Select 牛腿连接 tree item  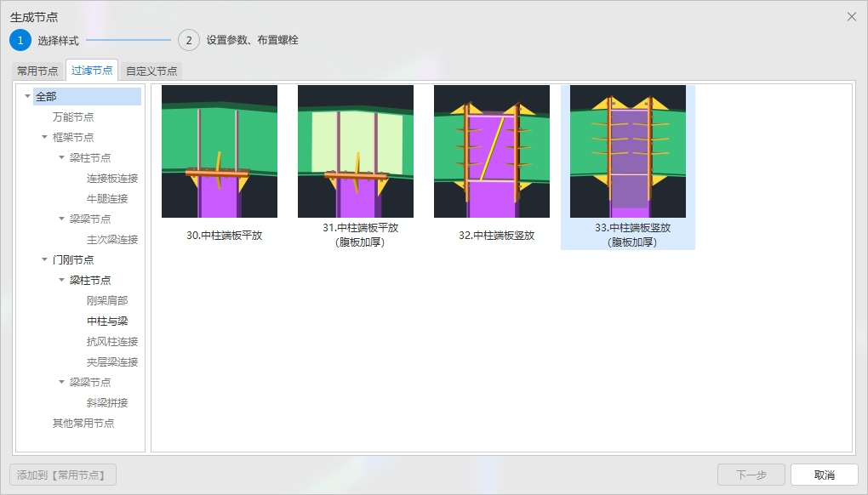pyautogui.click(x=107, y=198)
